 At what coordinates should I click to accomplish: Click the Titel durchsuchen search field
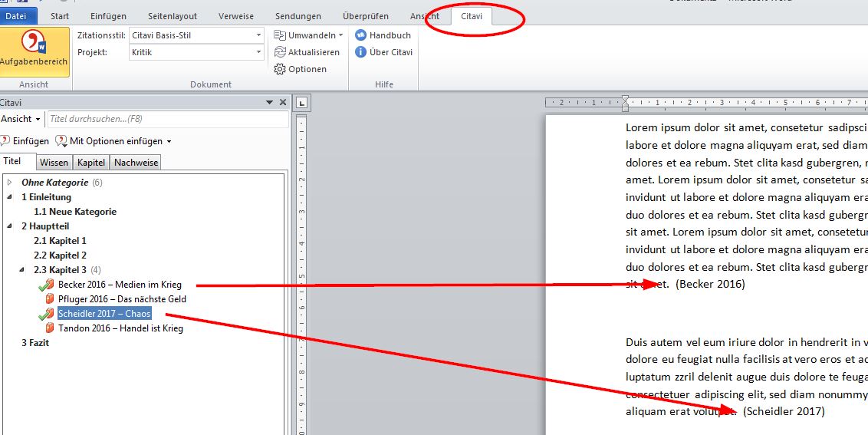(x=167, y=119)
